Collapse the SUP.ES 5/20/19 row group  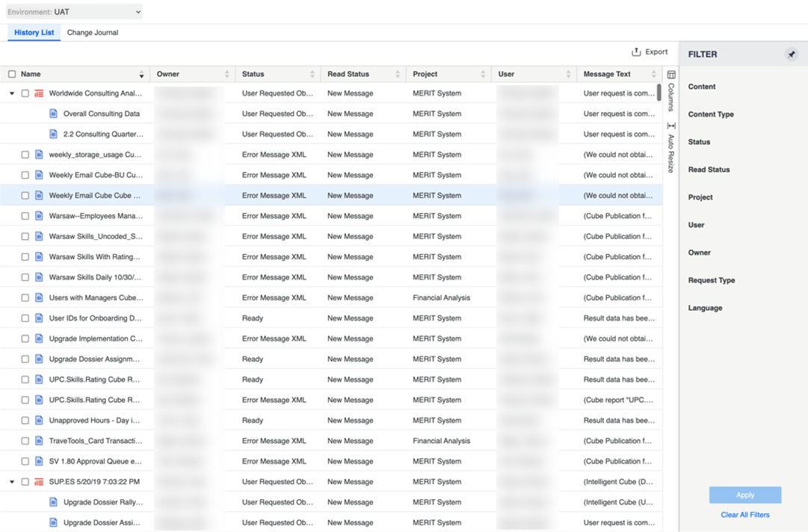click(x=12, y=482)
